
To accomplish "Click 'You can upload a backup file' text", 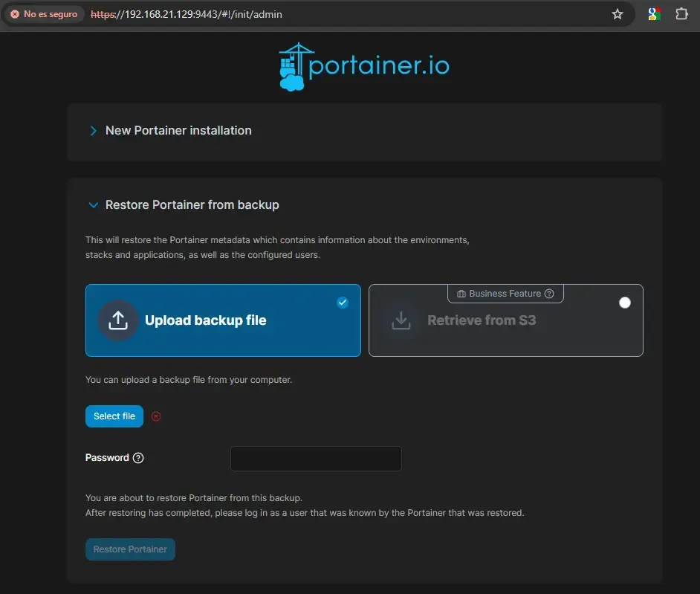I will 189,380.
